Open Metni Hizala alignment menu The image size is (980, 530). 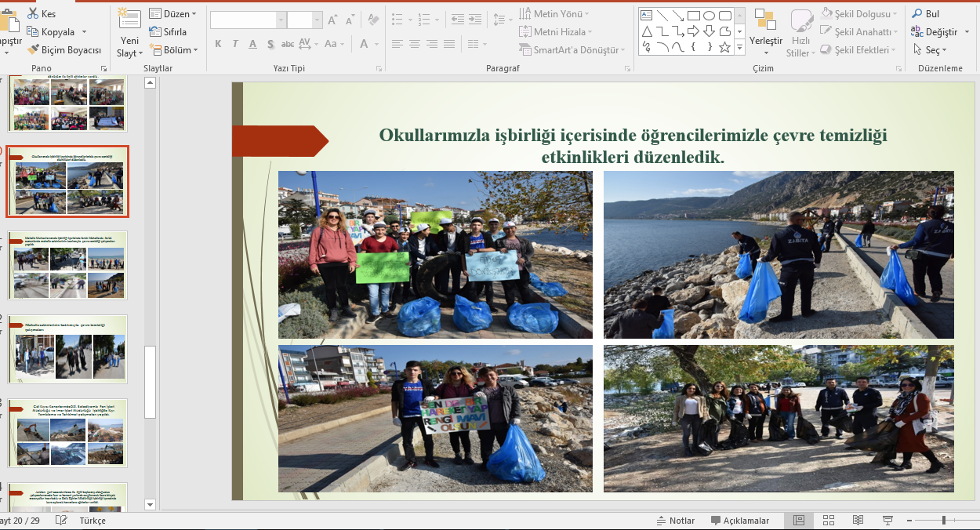[x=557, y=31]
